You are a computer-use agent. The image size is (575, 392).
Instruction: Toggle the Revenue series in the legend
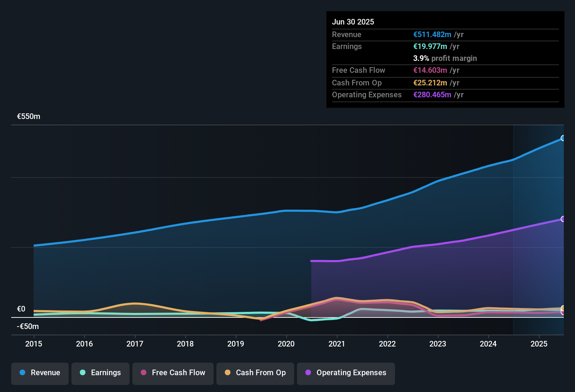pyautogui.click(x=40, y=373)
